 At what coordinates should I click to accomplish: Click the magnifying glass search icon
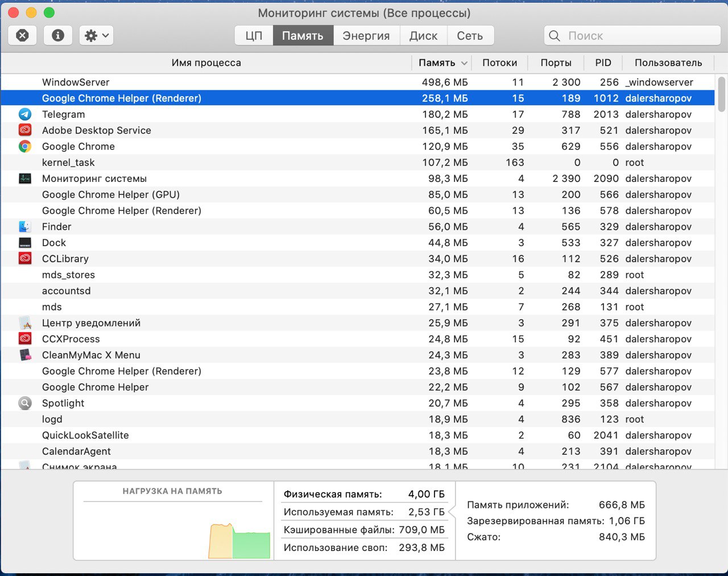click(555, 36)
